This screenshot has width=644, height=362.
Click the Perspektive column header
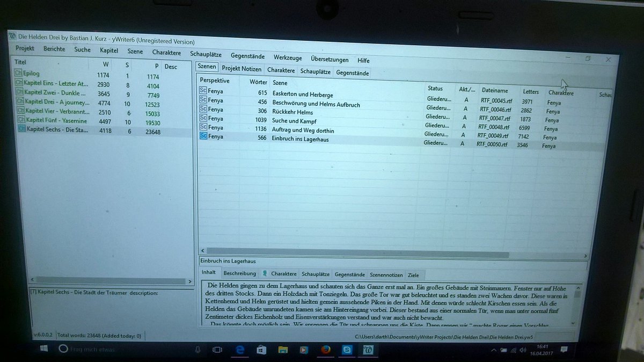[214, 81]
